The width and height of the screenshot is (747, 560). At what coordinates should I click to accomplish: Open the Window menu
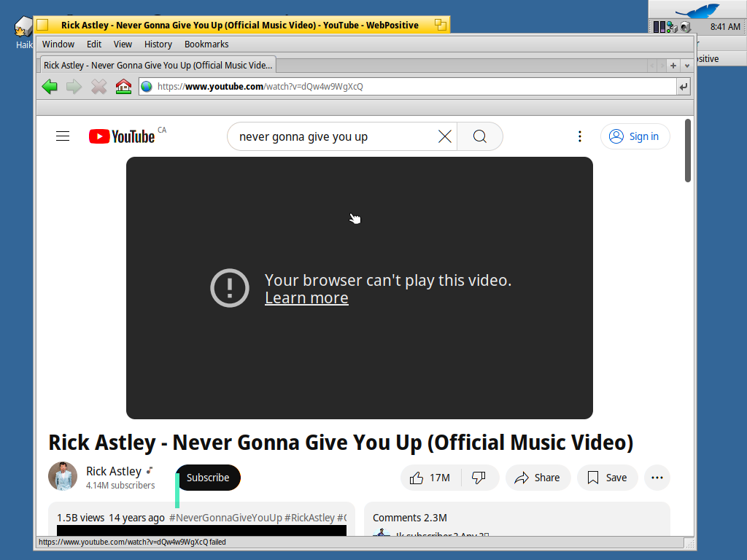click(58, 44)
